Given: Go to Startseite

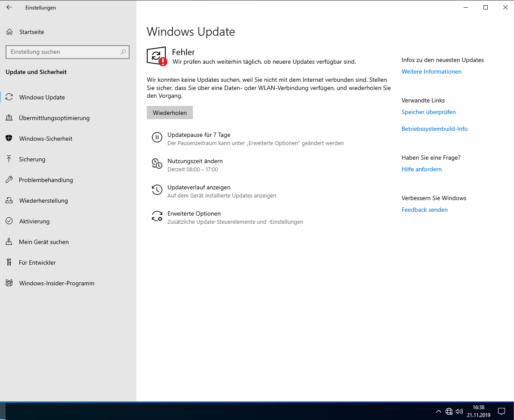Looking at the screenshot, I should coord(31,32).
